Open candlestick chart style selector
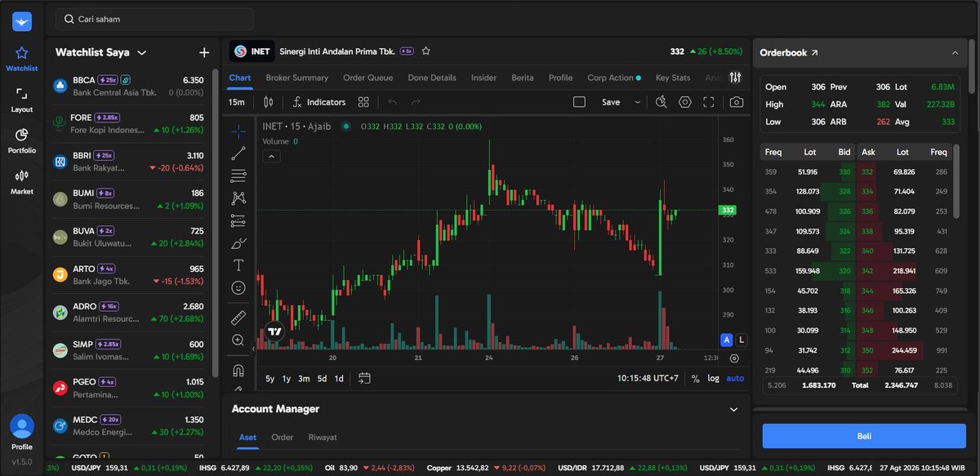The image size is (980, 476). (x=268, y=102)
